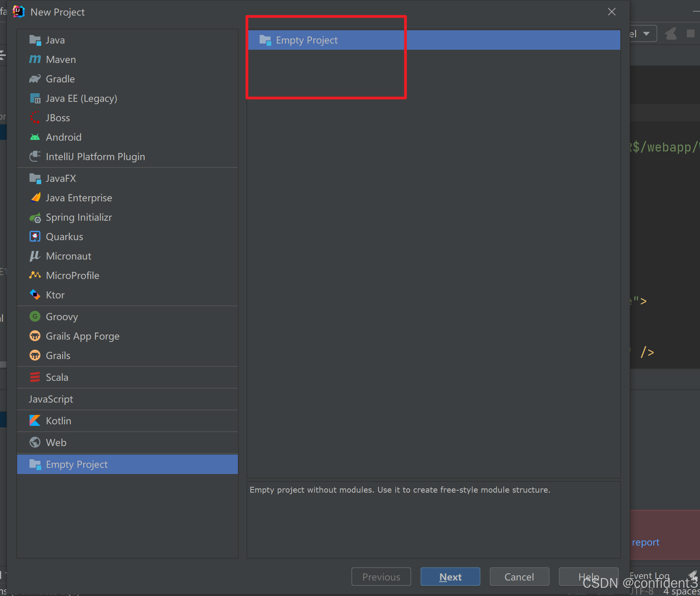Click the 'Kotlin' label text
This screenshot has width=700, height=596.
point(59,421)
